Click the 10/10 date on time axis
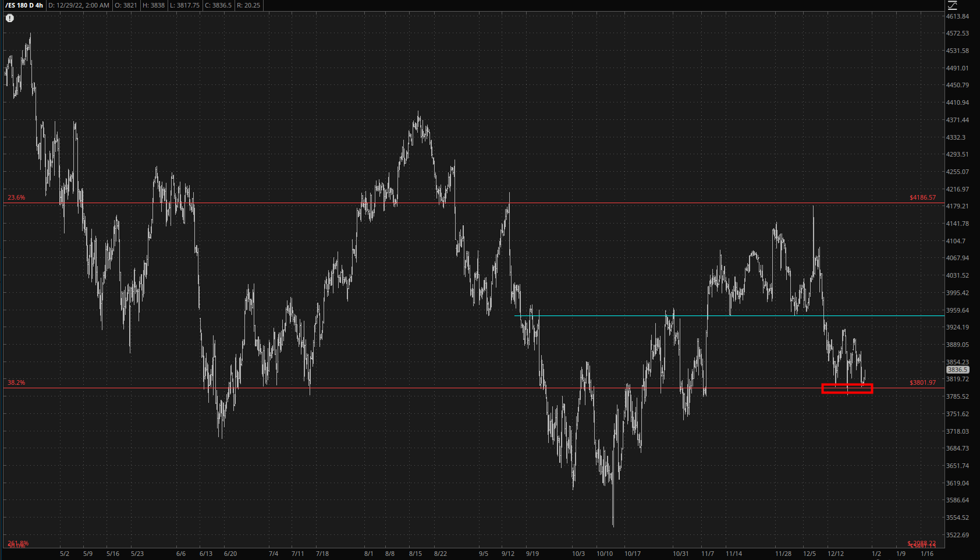The image size is (980, 560). (605, 554)
